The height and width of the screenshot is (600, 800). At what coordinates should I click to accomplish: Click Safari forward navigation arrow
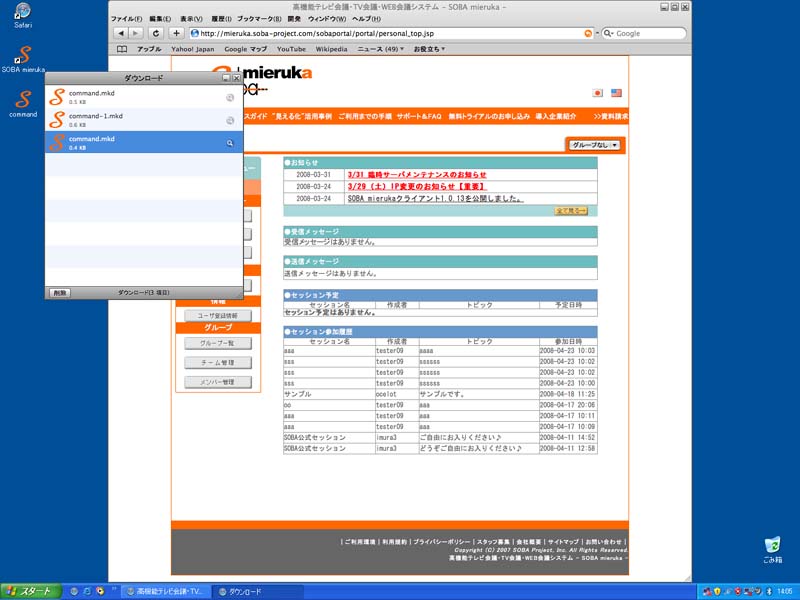pyautogui.click(x=135, y=33)
